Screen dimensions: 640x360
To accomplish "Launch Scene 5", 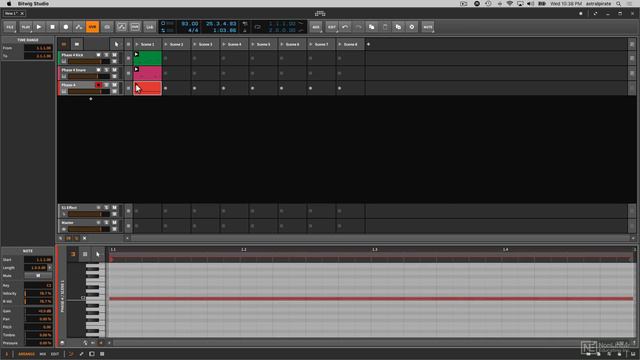I will [x=253, y=44].
